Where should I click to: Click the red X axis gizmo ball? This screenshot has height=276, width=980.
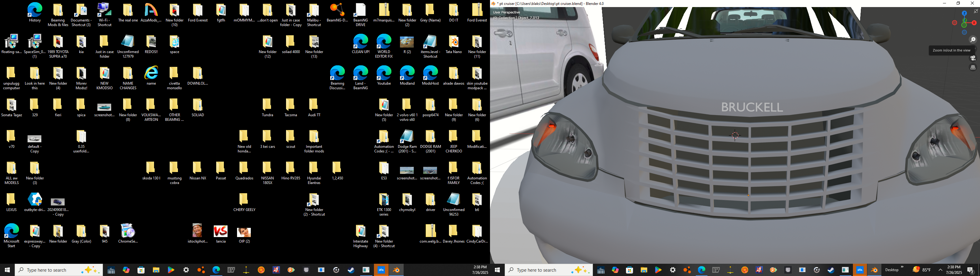(974, 23)
